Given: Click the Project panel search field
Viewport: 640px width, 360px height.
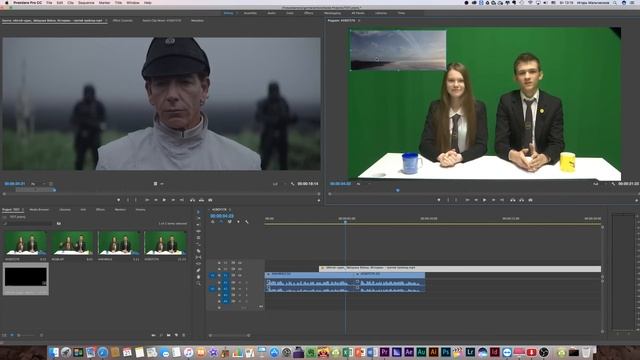Looking at the screenshot, I should tap(29, 224).
